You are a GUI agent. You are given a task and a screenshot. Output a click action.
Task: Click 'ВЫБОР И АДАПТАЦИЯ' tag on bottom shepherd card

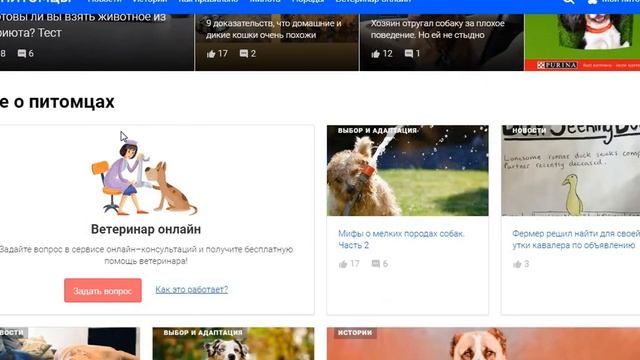click(x=203, y=333)
